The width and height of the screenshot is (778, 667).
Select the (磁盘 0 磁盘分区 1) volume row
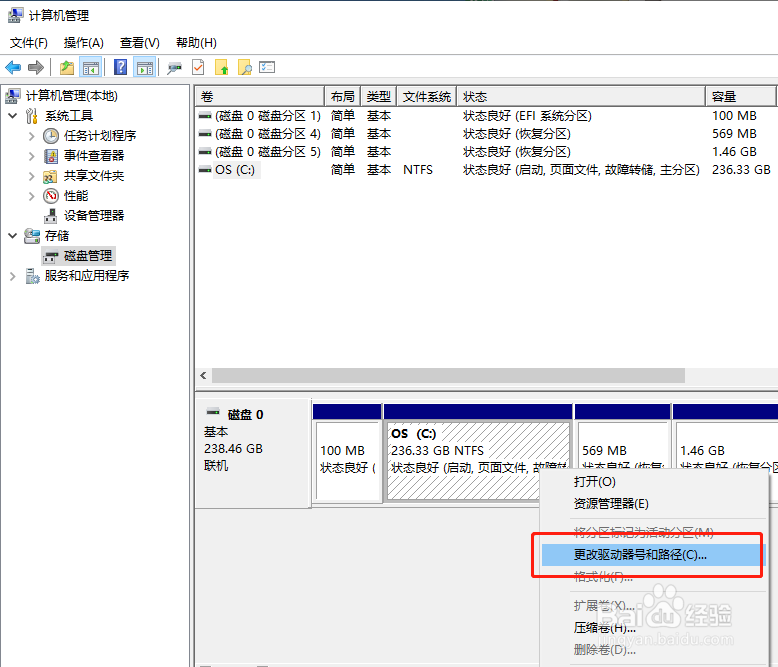coord(486,116)
